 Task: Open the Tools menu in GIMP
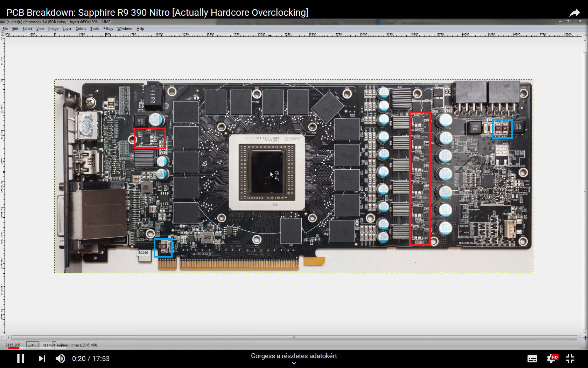pos(95,29)
